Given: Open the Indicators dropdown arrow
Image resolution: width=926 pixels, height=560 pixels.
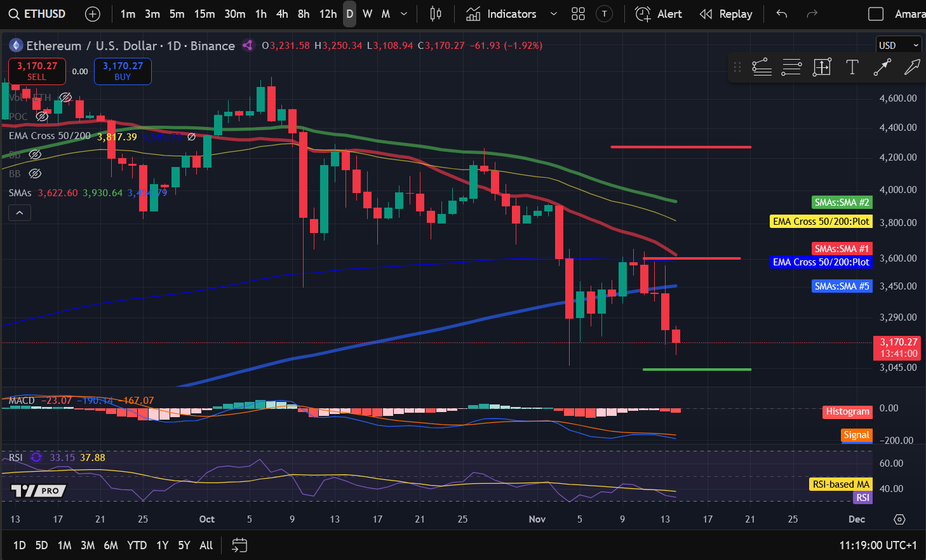Looking at the screenshot, I should (552, 13).
